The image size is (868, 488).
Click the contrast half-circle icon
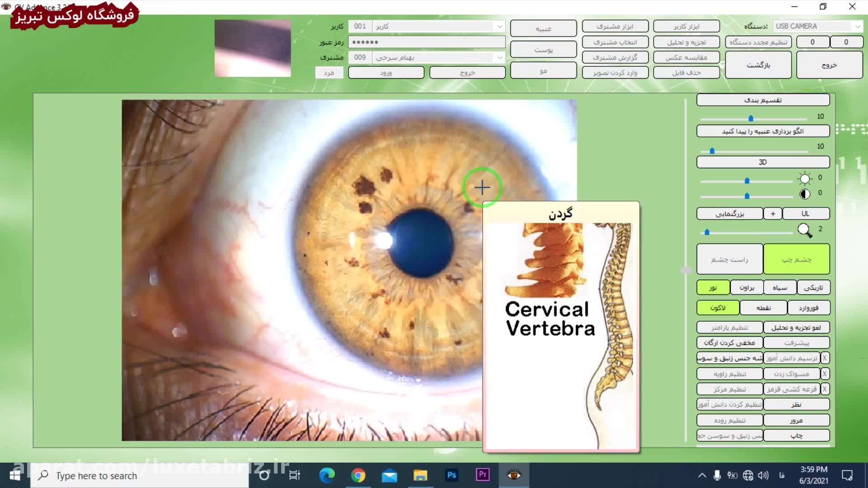coord(805,194)
